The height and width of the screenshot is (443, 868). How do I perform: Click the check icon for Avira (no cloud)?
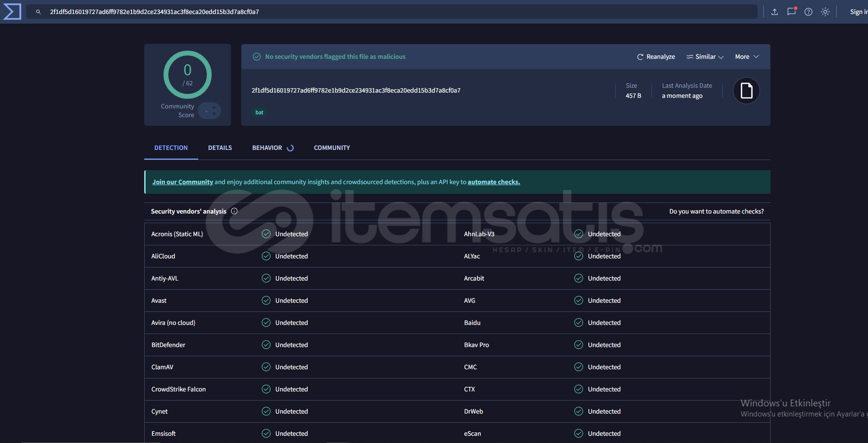(x=266, y=323)
